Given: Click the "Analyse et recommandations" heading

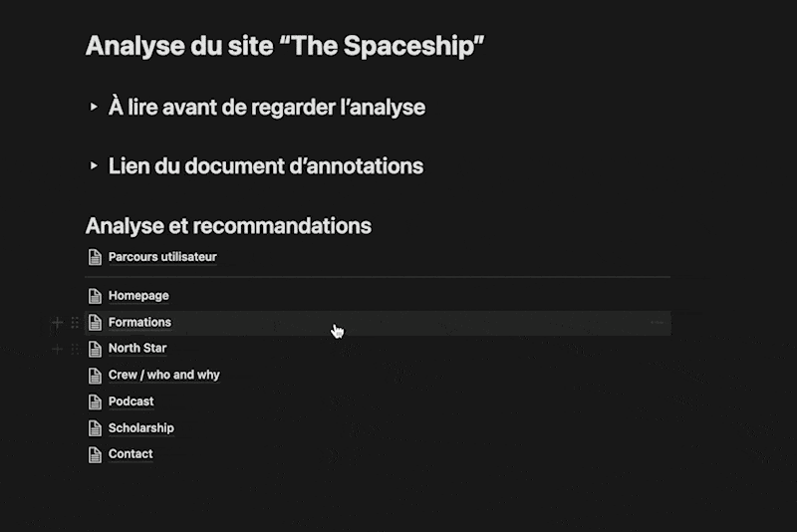Looking at the screenshot, I should point(228,226).
